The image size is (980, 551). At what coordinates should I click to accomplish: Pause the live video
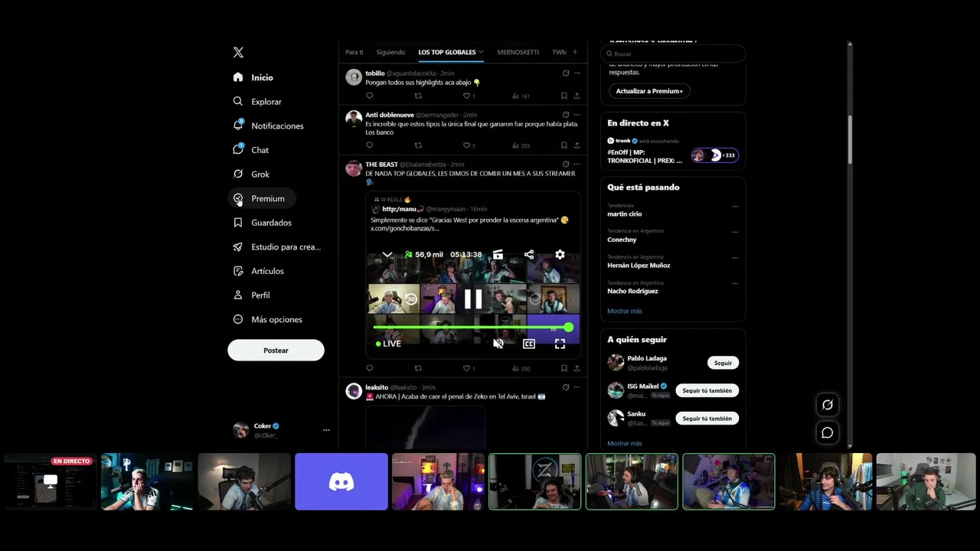click(473, 299)
